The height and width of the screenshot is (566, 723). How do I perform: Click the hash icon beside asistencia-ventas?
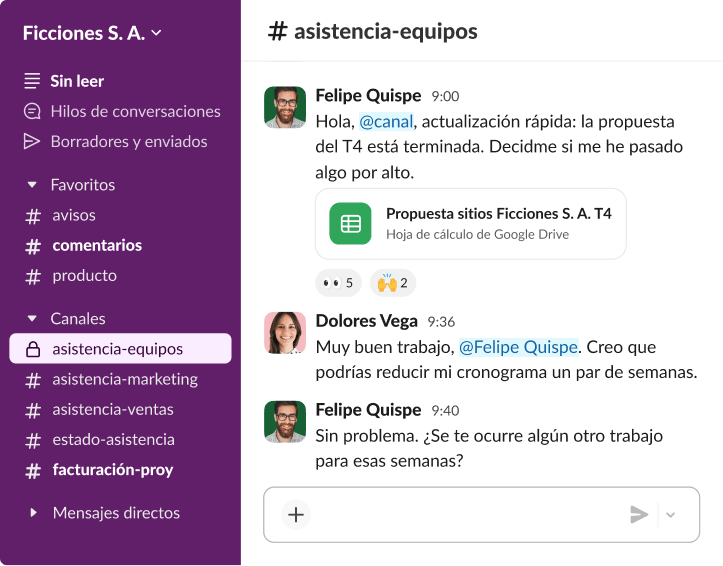33,410
